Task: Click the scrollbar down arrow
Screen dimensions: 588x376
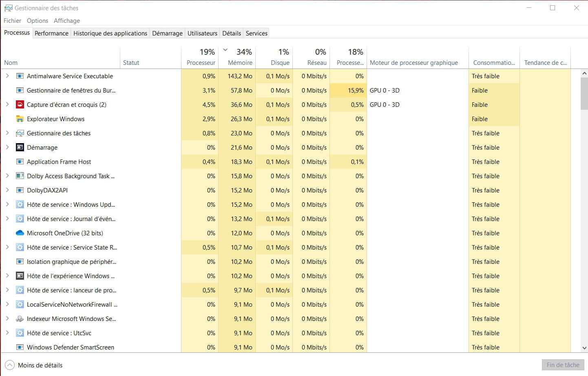Action: (584, 348)
